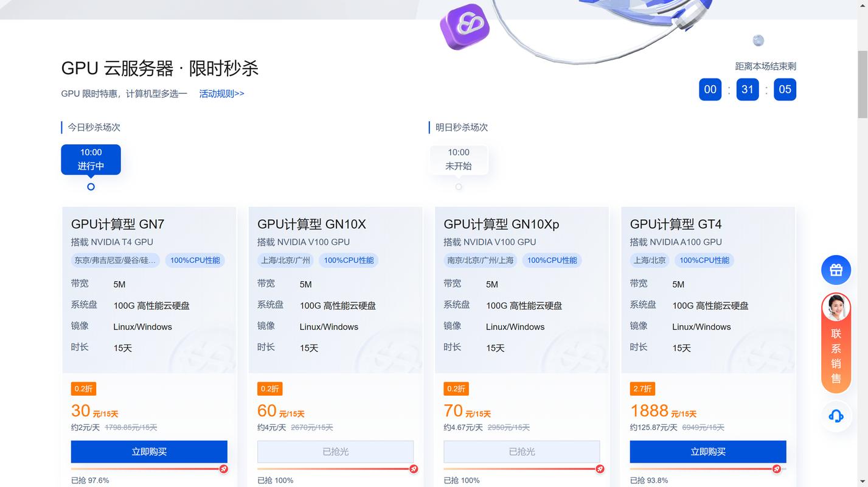Click the 搭载 NVIDIA T4 GPU text

pos(112,242)
